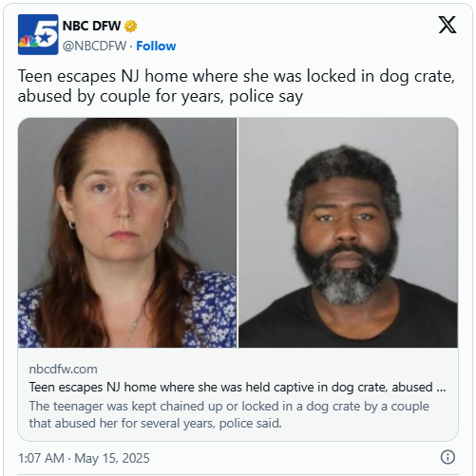The width and height of the screenshot is (476, 476).
Task: Follow the NBC DFW account
Action: (x=156, y=47)
